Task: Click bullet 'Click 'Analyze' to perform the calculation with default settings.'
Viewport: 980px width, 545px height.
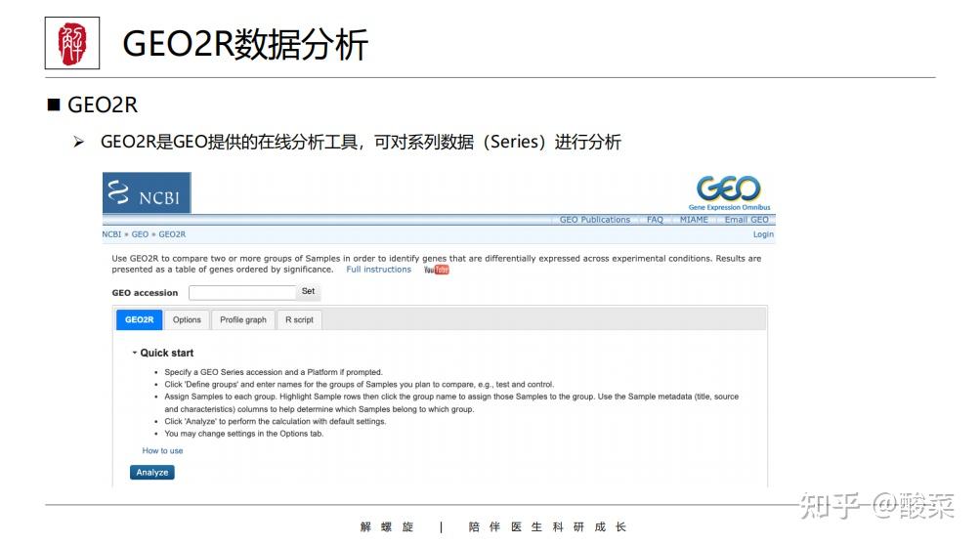Action: coord(275,421)
